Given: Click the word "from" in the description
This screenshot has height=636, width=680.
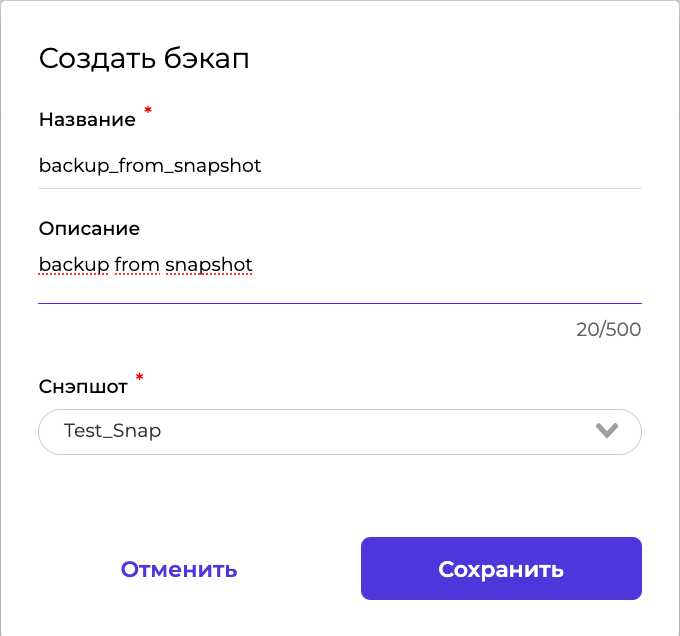Looking at the screenshot, I should [137, 265].
